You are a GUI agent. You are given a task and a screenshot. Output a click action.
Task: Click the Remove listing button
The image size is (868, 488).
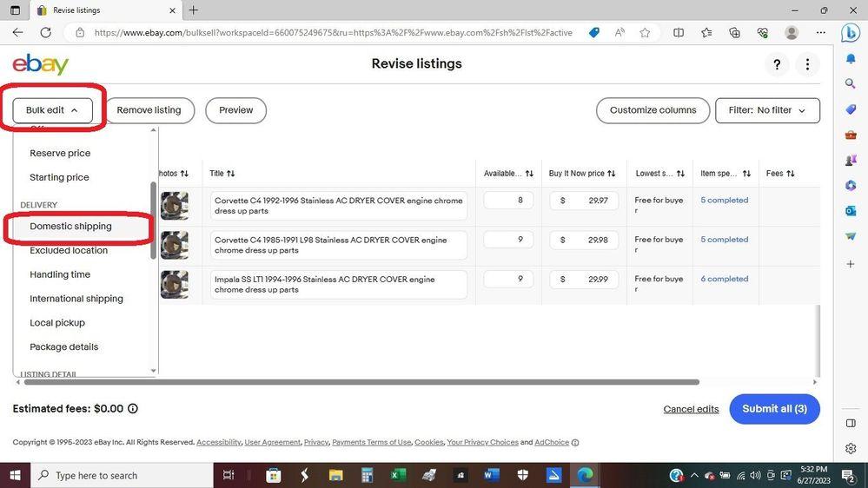(x=149, y=110)
